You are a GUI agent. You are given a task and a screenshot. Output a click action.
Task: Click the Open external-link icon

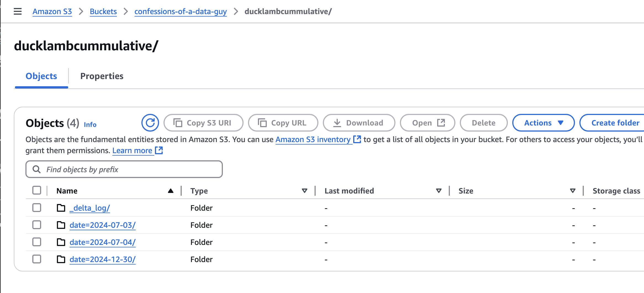click(441, 122)
